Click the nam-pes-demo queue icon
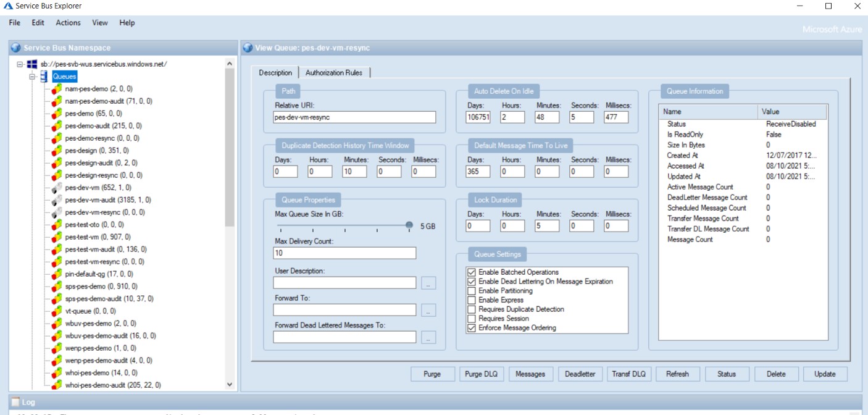This screenshot has width=868, height=415. click(x=56, y=89)
